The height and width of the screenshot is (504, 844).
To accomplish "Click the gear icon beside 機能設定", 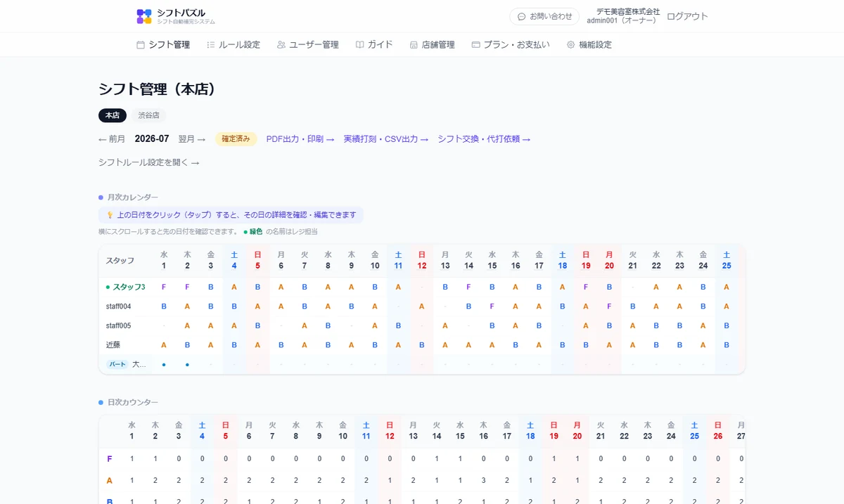I will tap(571, 44).
